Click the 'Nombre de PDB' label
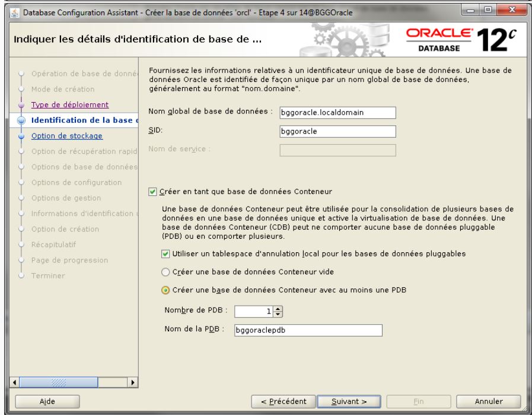 tap(196, 310)
